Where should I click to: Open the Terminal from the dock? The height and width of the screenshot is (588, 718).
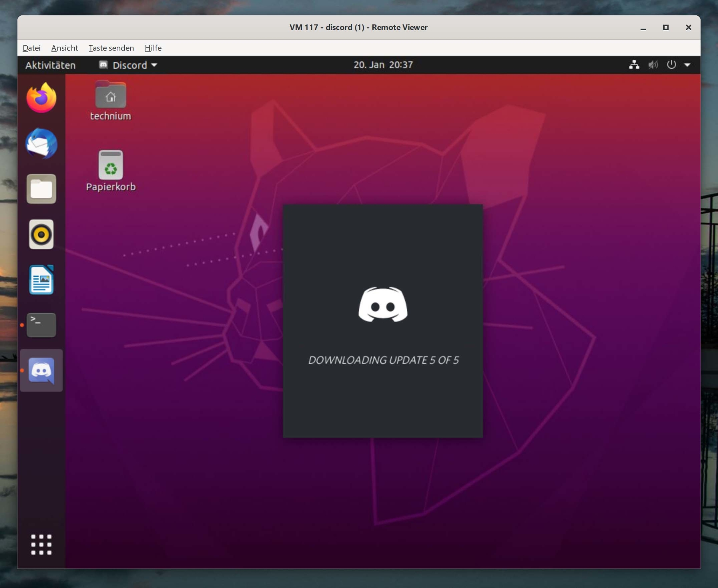click(x=41, y=324)
